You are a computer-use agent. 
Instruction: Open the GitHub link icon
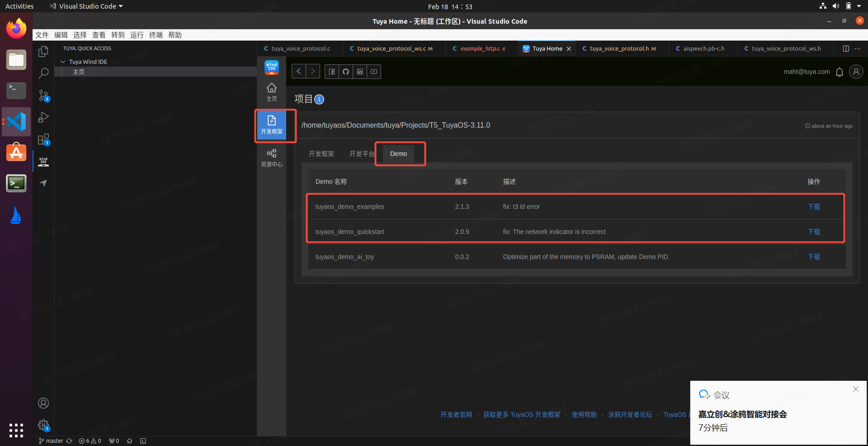point(346,71)
